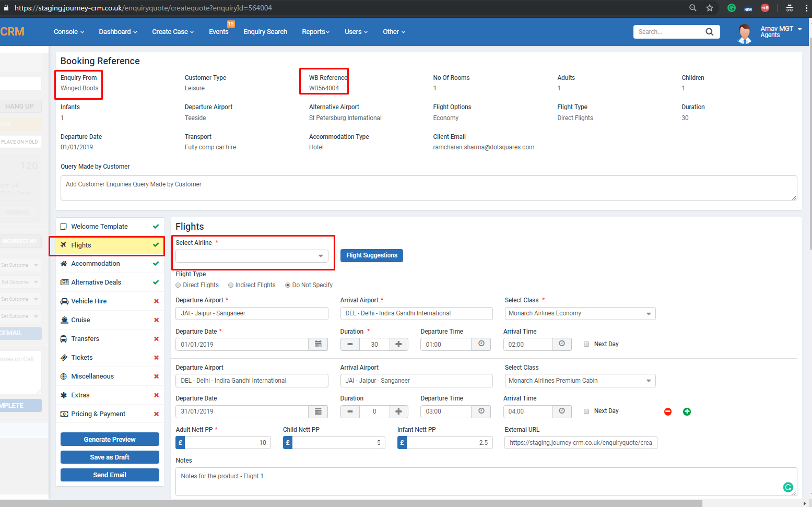The height and width of the screenshot is (507, 812).
Task: Decrease return flight Duration with minus button
Action: (350, 411)
